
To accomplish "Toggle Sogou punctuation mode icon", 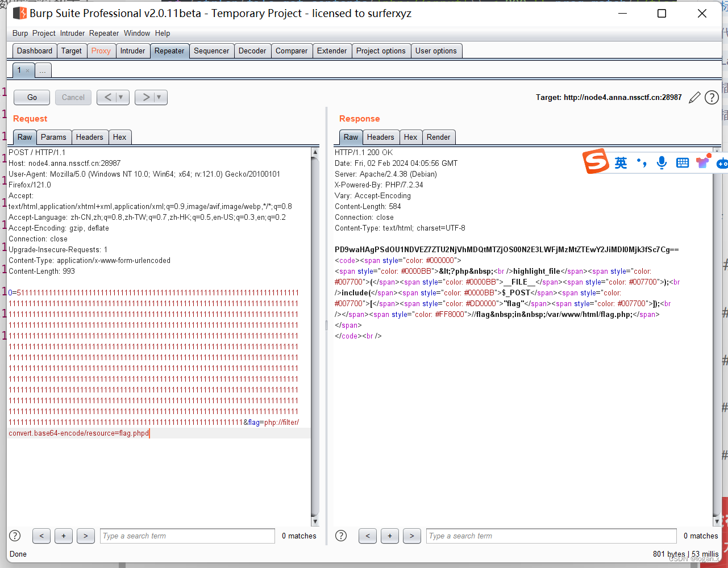I will [x=642, y=163].
